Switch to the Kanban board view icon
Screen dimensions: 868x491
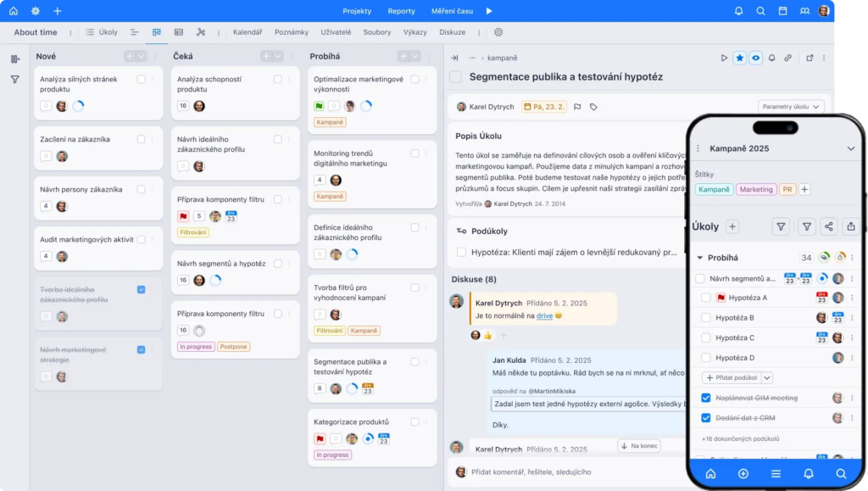[157, 32]
